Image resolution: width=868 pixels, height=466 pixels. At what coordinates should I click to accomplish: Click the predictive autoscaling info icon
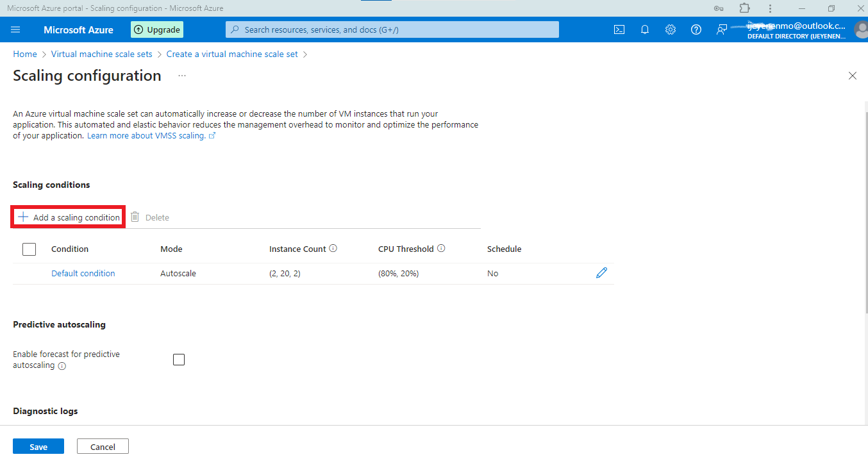(62, 366)
